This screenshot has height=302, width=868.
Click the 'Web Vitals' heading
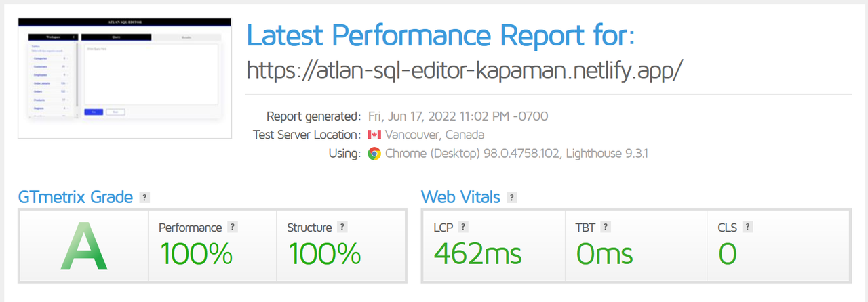pyautogui.click(x=460, y=197)
